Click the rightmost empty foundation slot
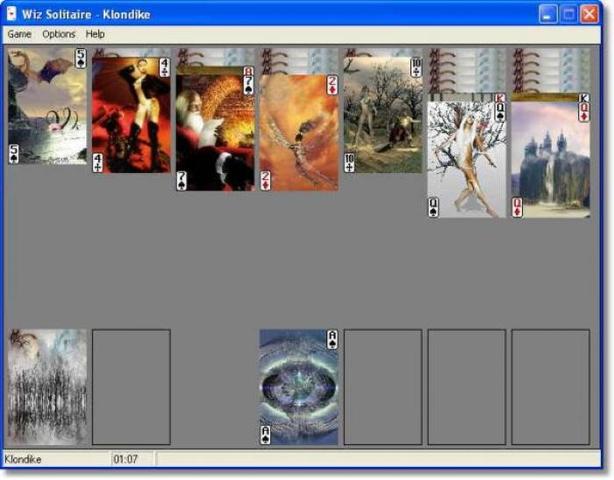 pos(551,387)
